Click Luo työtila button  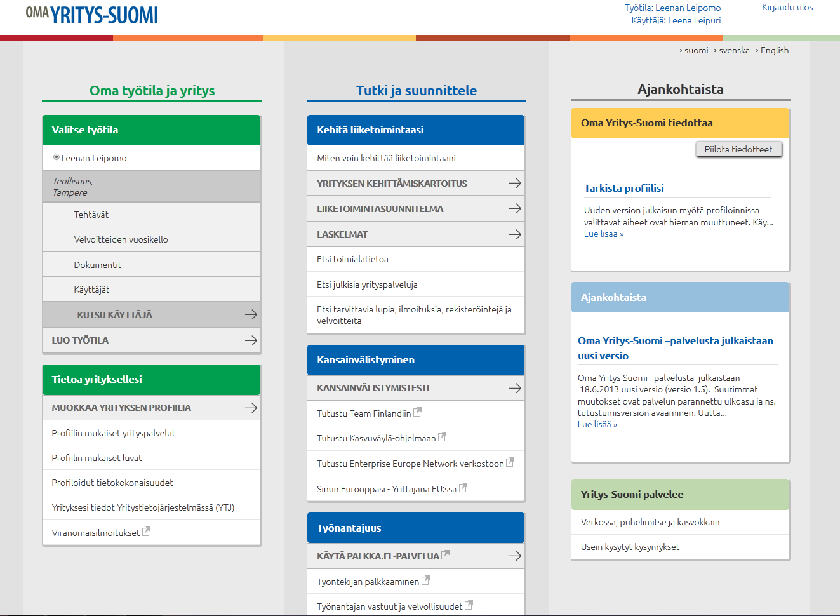152,340
